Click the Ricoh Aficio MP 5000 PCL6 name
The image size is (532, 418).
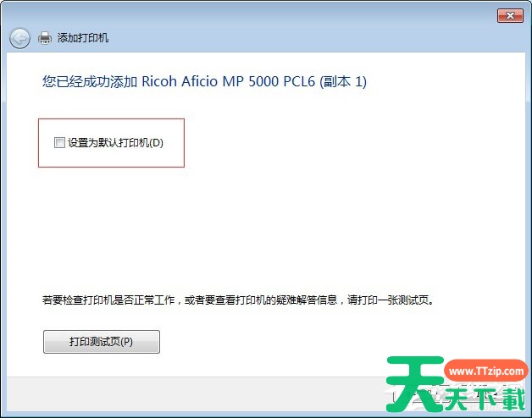pos(224,82)
